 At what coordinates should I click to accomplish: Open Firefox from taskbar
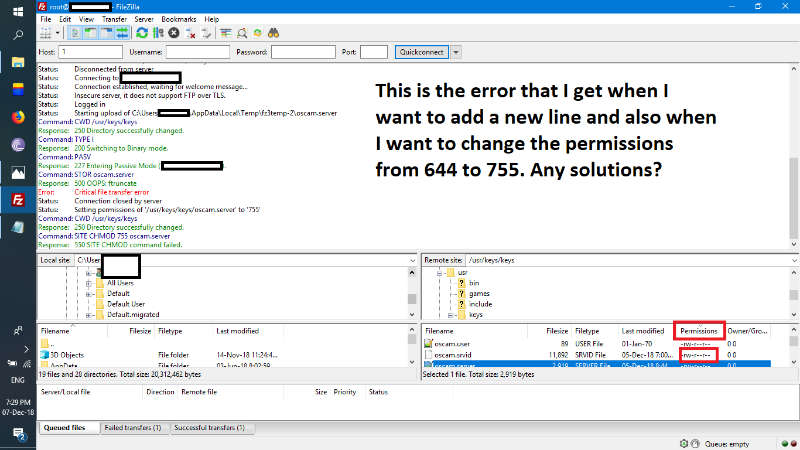point(18,117)
